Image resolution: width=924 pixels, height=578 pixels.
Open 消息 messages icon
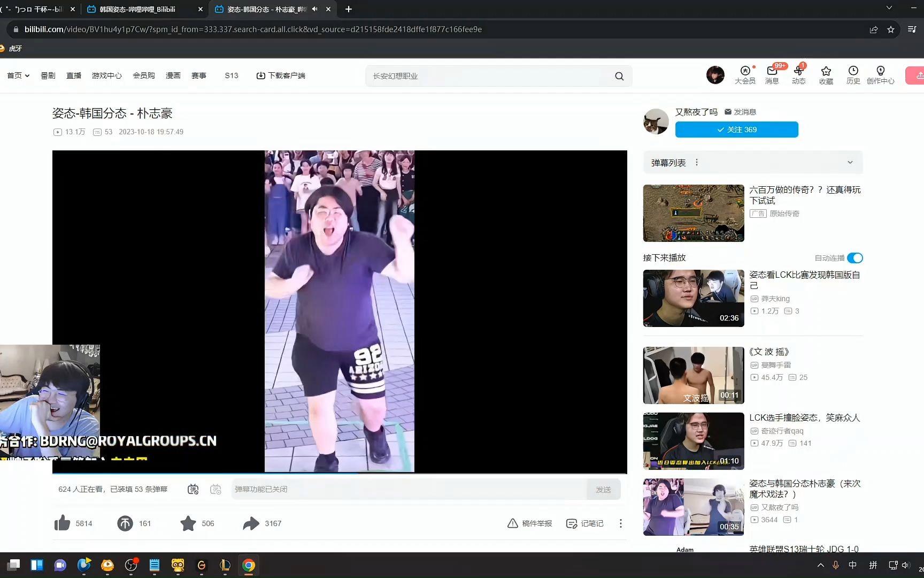tap(772, 75)
